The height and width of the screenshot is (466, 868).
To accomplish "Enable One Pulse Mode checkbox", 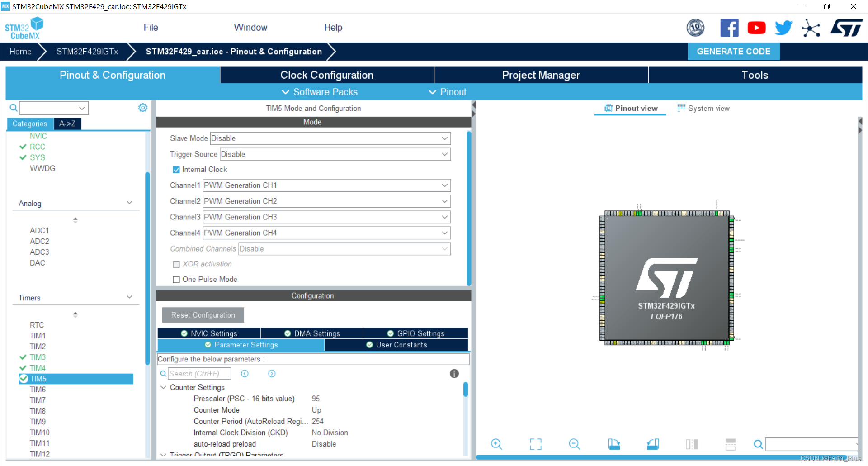I will tap(176, 280).
